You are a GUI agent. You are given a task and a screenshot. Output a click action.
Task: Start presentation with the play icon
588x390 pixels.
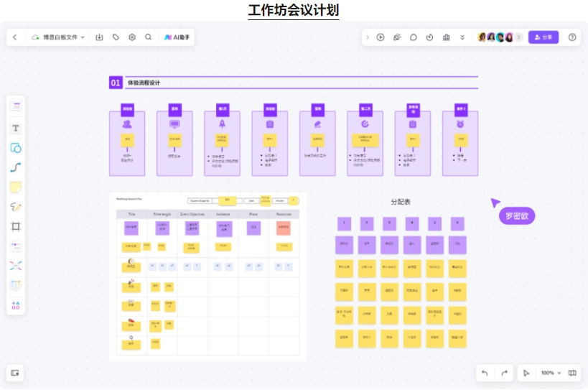pos(381,37)
